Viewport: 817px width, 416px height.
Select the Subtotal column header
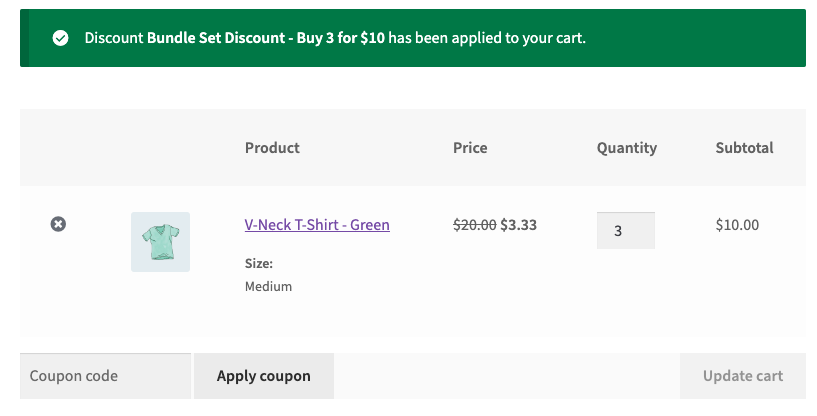[x=744, y=148]
